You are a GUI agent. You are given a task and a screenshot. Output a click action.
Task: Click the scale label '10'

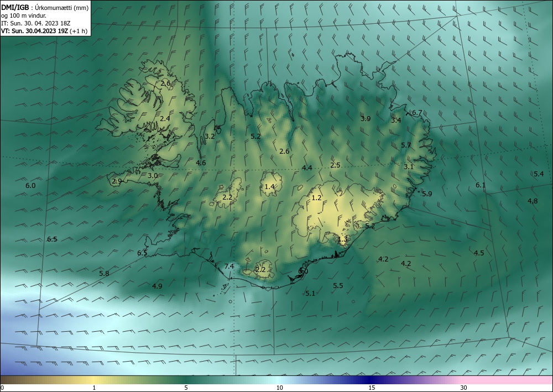pos(280,388)
